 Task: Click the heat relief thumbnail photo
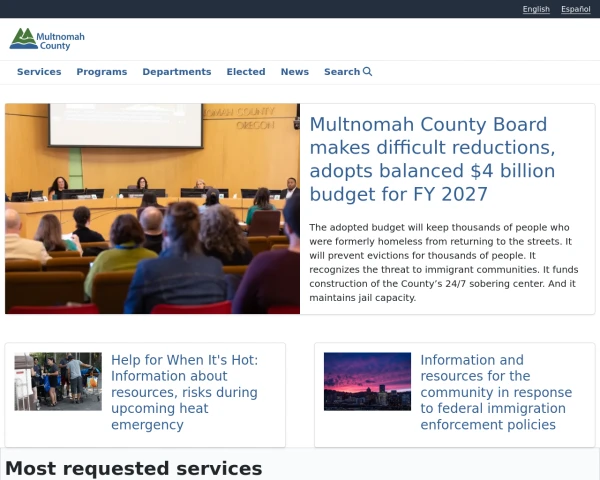58,382
